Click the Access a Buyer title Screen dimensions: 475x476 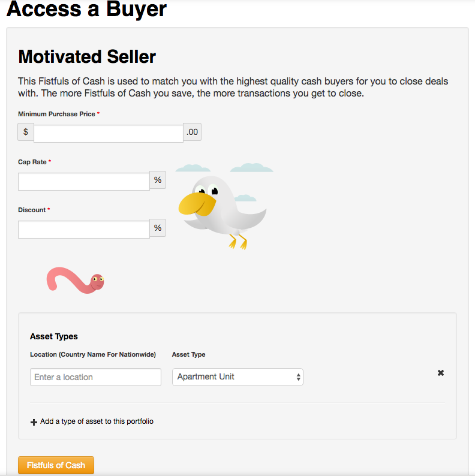point(86,8)
